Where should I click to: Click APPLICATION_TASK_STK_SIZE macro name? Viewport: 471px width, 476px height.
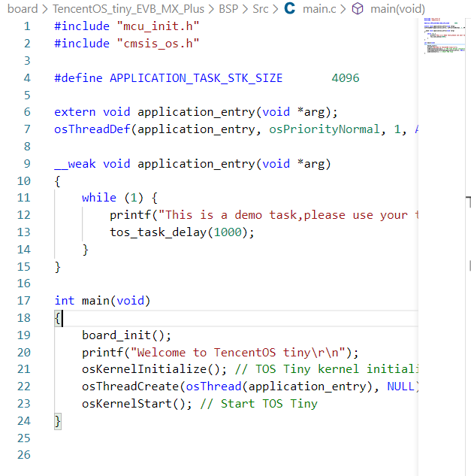point(196,78)
